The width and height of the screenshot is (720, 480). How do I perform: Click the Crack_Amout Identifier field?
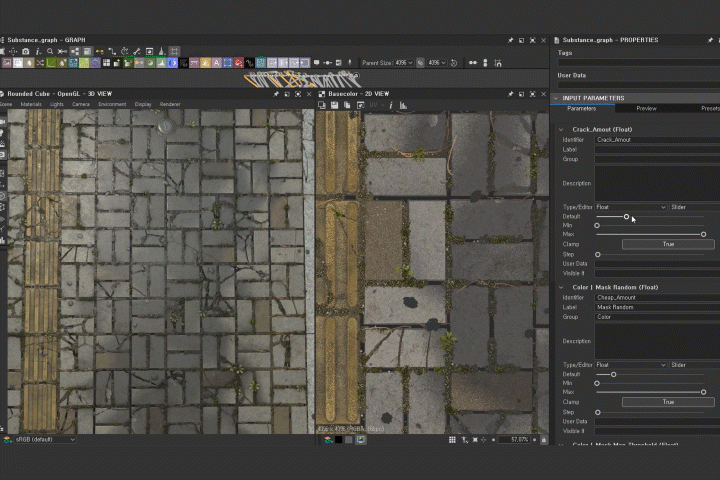[x=657, y=140]
